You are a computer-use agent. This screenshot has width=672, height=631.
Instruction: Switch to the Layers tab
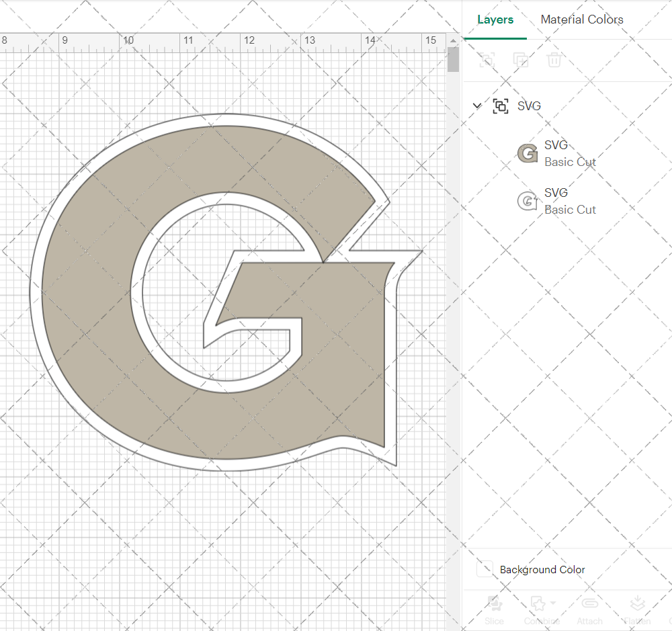coord(495,19)
